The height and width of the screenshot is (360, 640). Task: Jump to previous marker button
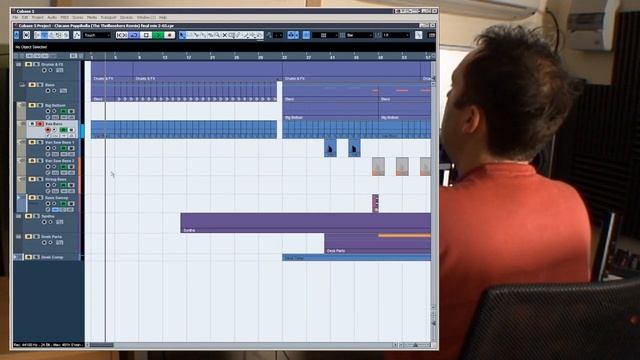pos(119,35)
